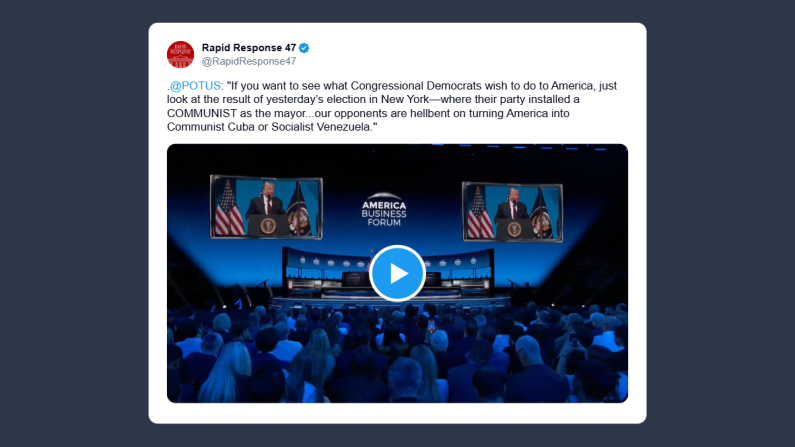
Task: Select the left jumbotron screen in video
Action: coord(266,207)
